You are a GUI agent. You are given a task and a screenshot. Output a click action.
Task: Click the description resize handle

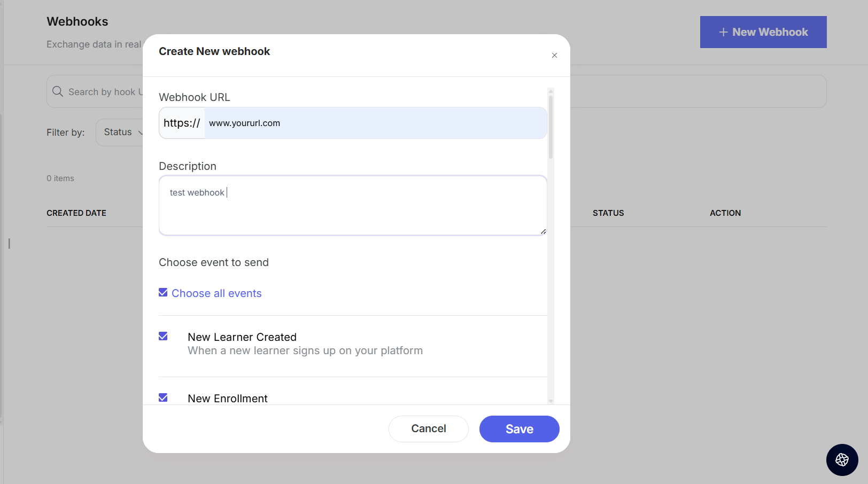(543, 231)
